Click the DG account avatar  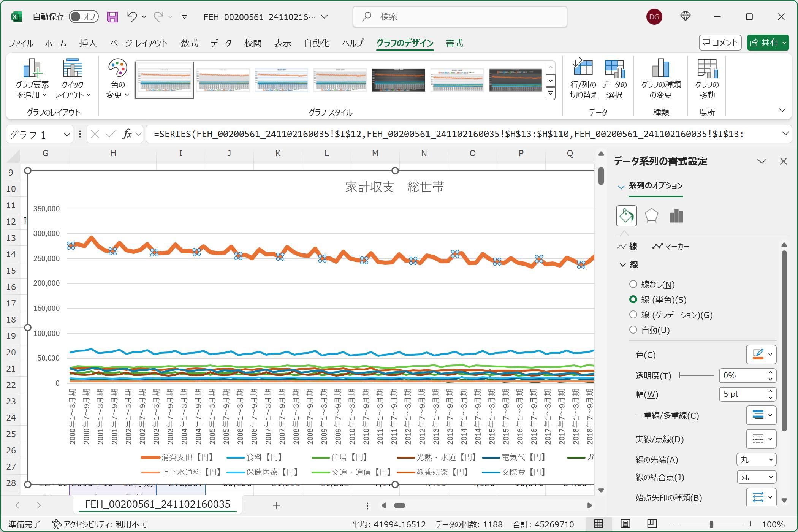654,17
